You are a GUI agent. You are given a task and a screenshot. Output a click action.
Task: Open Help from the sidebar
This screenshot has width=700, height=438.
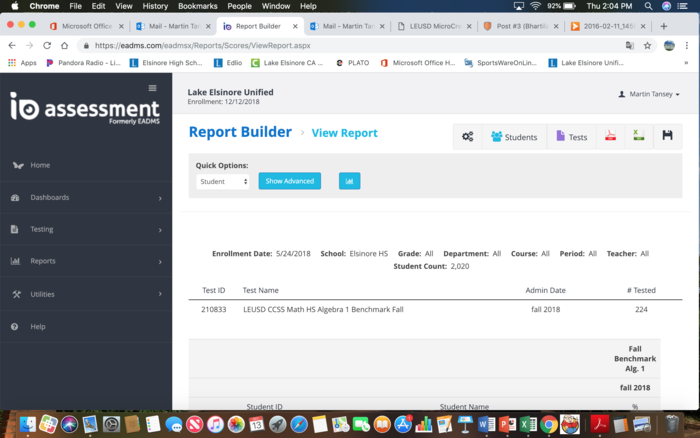pyautogui.click(x=38, y=327)
